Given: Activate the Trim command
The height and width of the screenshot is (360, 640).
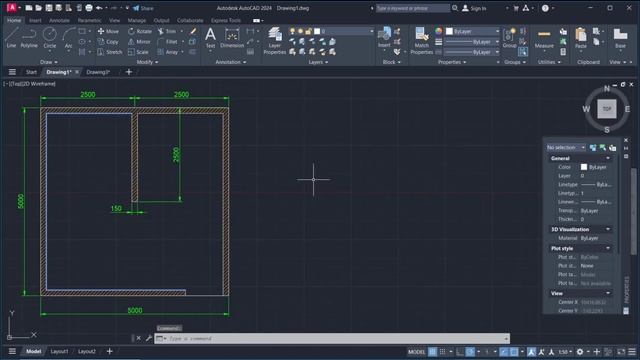Looking at the screenshot, I should [x=167, y=31].
